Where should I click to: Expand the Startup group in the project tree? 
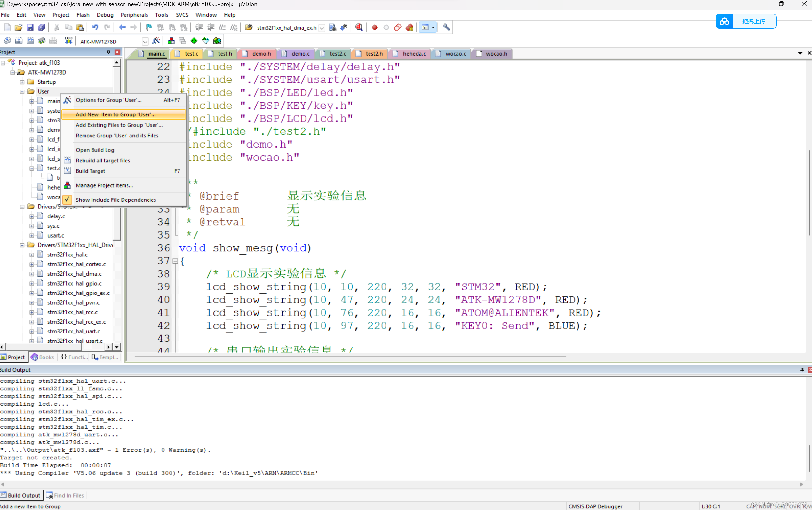pyautogui.click(x=22, y=82)
